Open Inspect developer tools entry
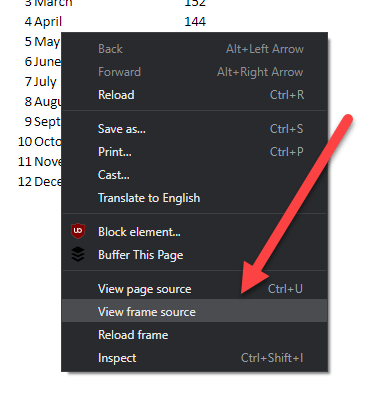The height and width of the screenshot is (408, 387). pos(194,358)
